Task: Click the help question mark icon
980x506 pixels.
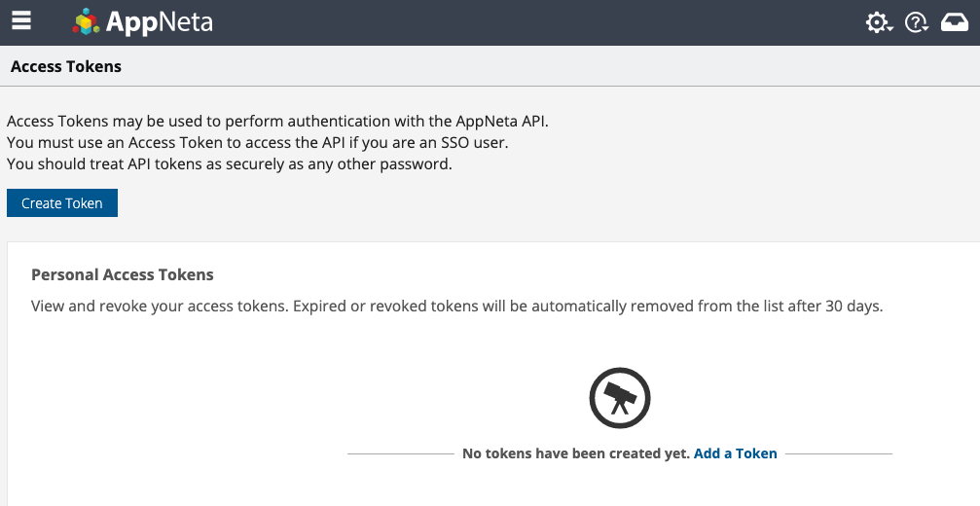Action: (914, 22)
